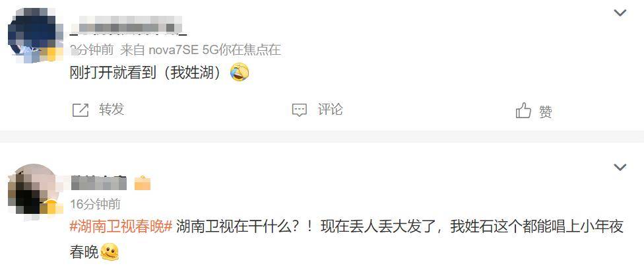Open the first post's blurred username
Viewport: 644px width, 270px height.
tap(128, 25)
